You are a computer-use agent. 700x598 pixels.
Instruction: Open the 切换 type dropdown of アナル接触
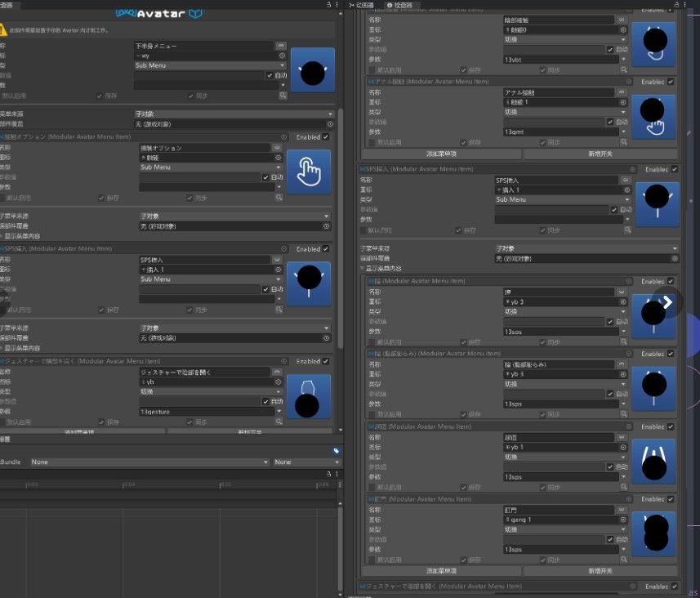[564, 112]
